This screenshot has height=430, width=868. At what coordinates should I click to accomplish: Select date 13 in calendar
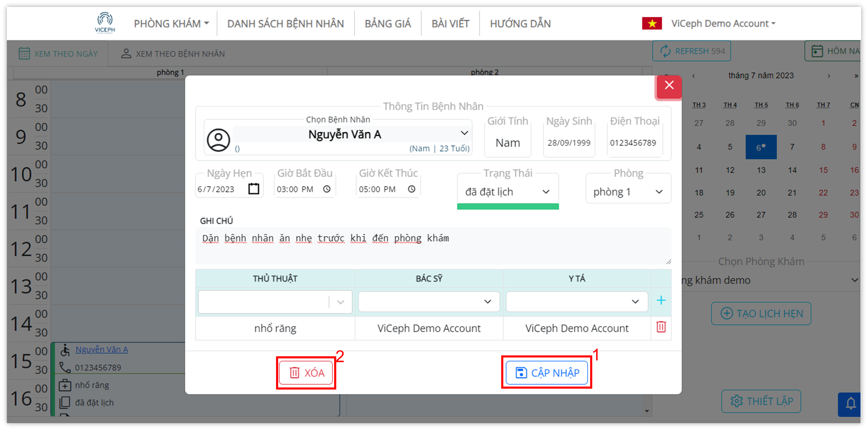click(x=761, y=170)
